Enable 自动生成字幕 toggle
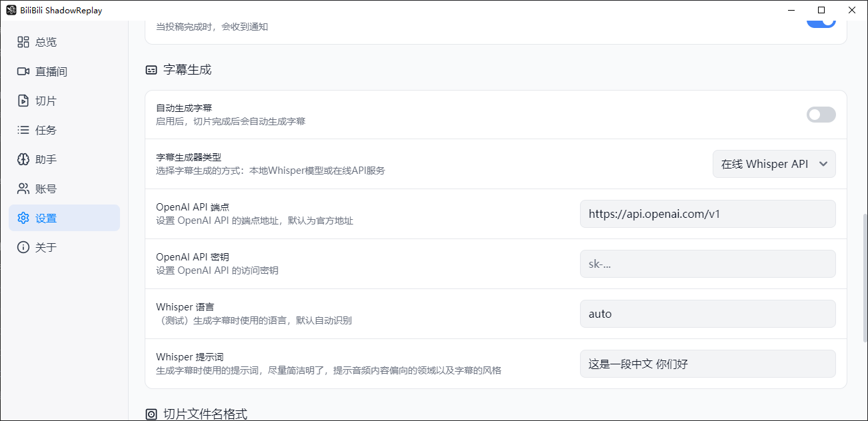 click(821, 115)
